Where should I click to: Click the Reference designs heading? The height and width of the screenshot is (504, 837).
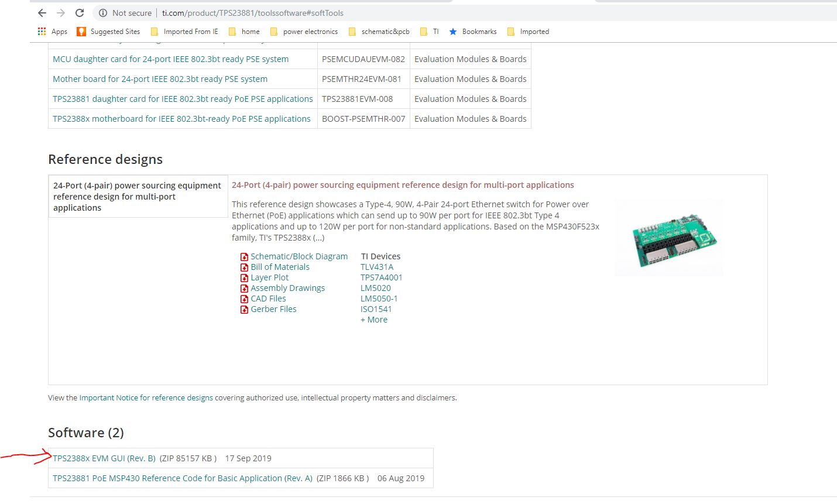(105, 159)
